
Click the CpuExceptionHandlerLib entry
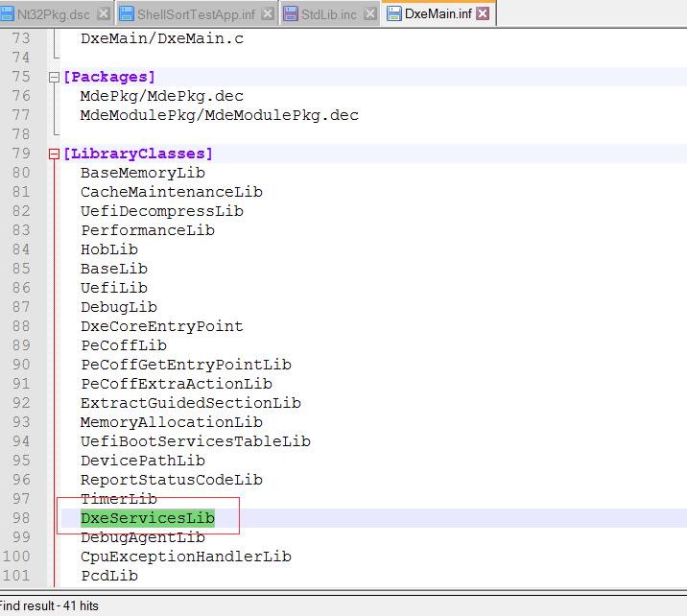(186, 557)
